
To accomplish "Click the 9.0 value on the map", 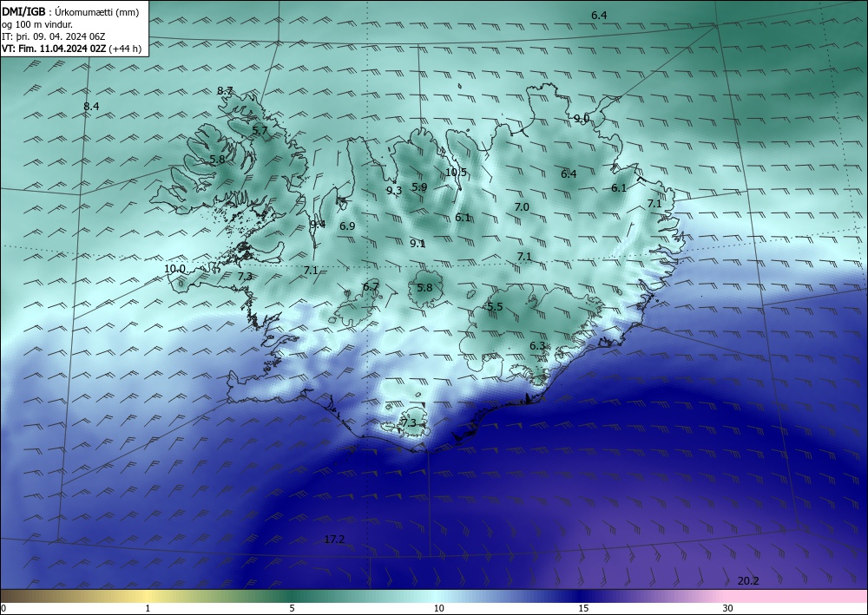I will pyautogui.click(x=582, y=118).
